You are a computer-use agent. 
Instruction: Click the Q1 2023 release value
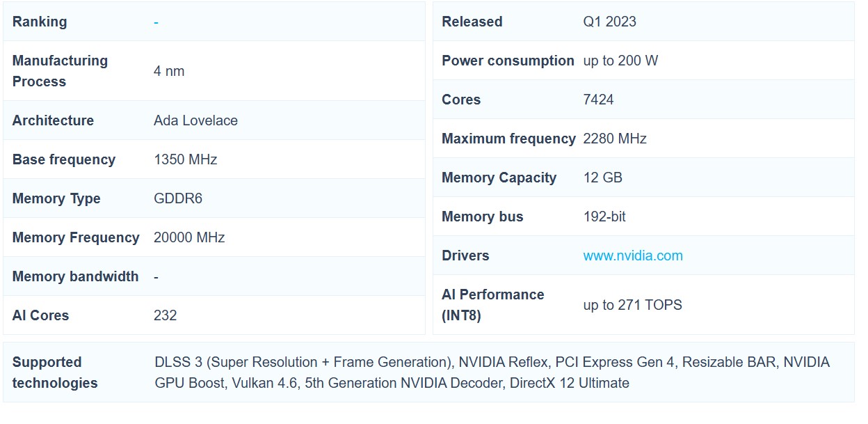point(609,22)
